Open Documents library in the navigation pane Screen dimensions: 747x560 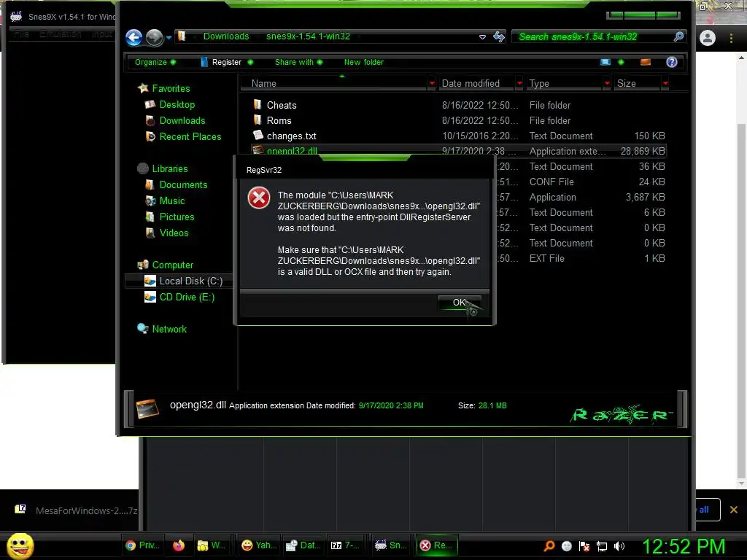click(183, 184)
